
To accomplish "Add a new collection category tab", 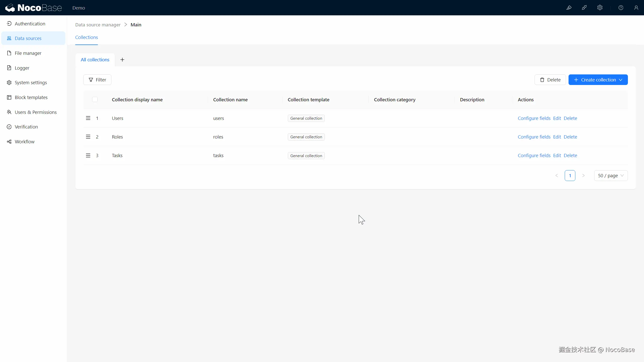I will tap(122, 60).
